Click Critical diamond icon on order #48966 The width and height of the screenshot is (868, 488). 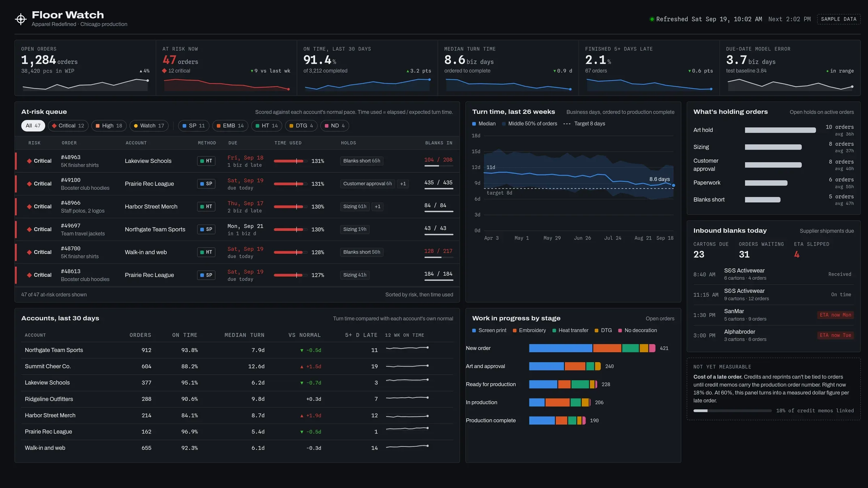click(x=29, y=206)
